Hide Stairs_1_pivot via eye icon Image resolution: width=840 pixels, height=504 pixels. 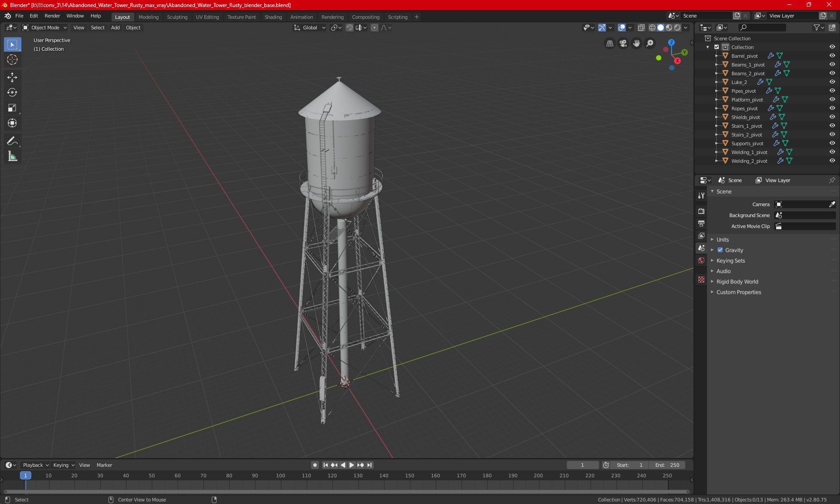(832, 126)
